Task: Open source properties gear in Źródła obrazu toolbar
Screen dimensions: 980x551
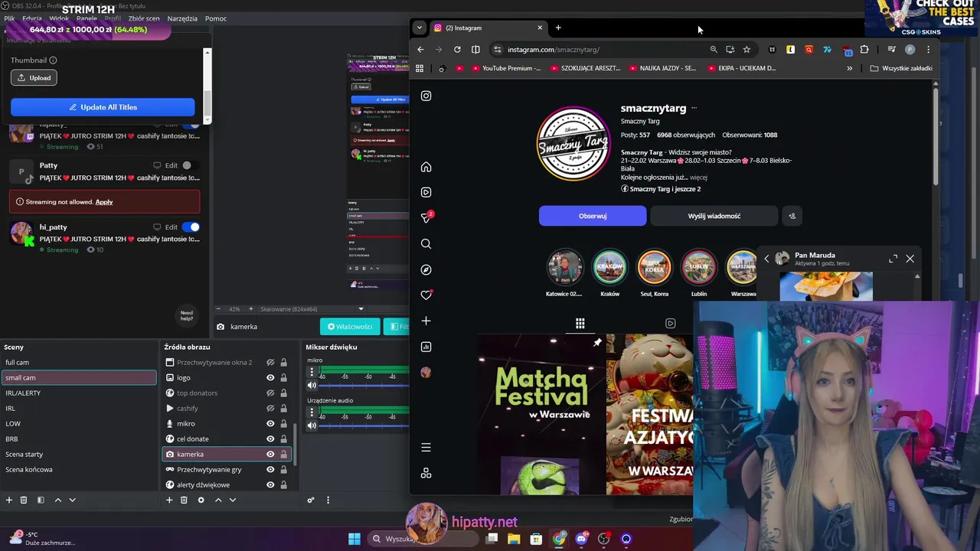Action: tap(201, 500)
